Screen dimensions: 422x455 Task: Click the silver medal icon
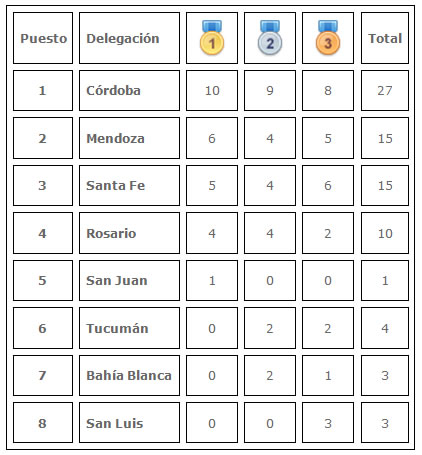pyautogui.click(x=270, y=37)
